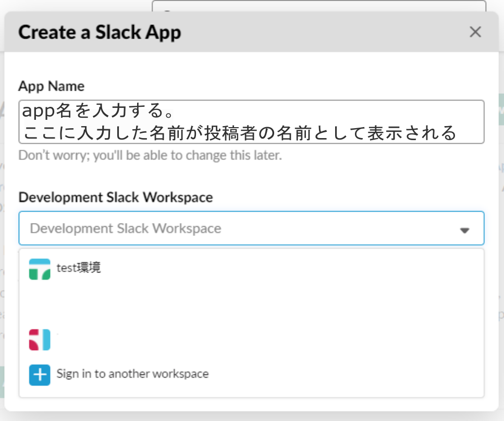Choose Sign in to another workspace
The height and width of the screenshot is (421, 504).
coord(132,374)
